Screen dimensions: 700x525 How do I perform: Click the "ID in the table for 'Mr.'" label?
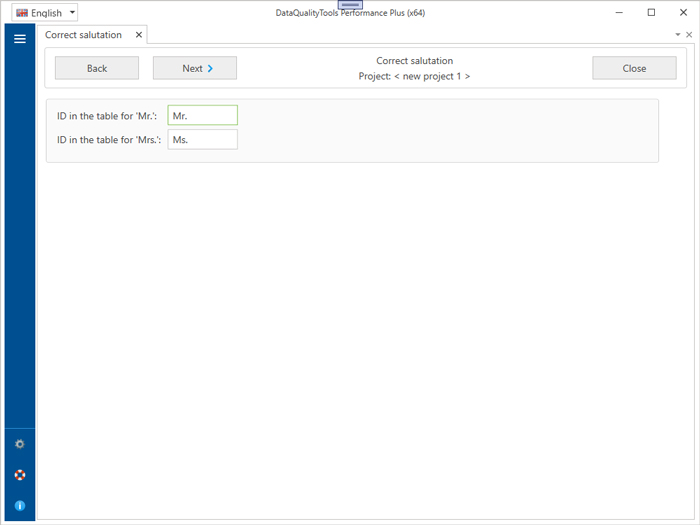tap(107, 116)
